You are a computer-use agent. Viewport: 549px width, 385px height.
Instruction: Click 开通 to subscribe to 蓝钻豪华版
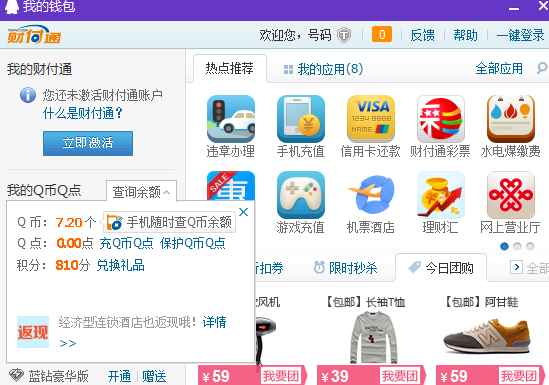pos(119,376)
